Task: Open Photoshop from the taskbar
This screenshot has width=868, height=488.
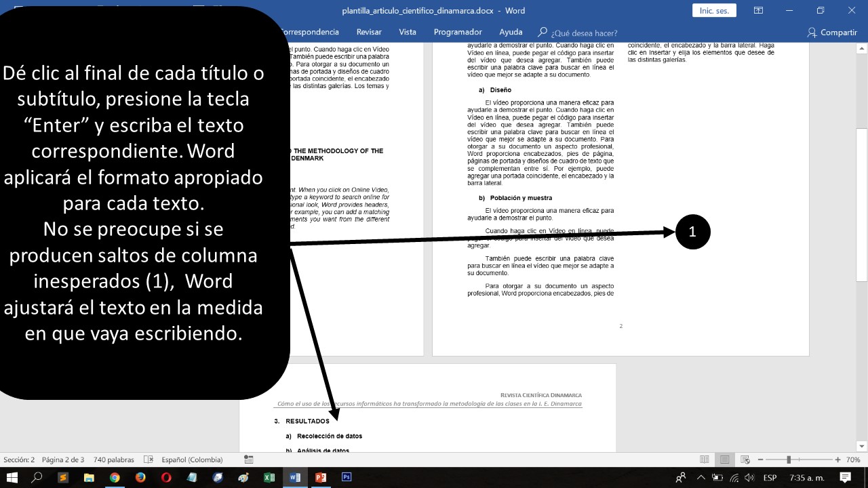Action: click(x=347, y=477)
